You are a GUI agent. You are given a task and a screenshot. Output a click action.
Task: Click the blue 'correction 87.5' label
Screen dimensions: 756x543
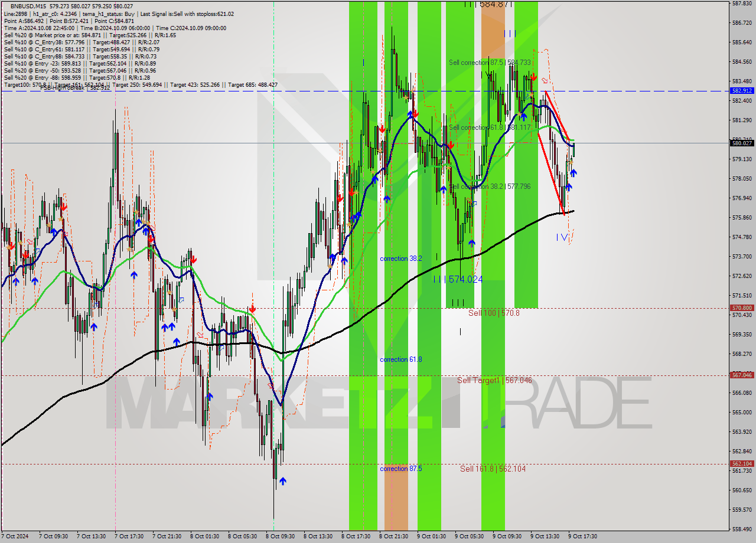[x=401, y=469]
